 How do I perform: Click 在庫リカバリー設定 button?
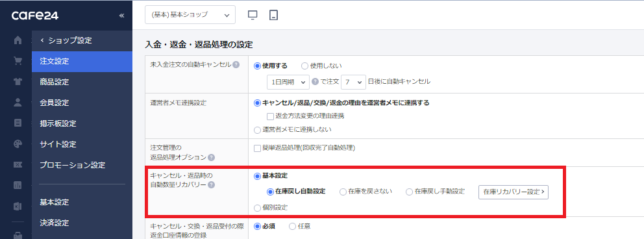[x=514, y=192]
